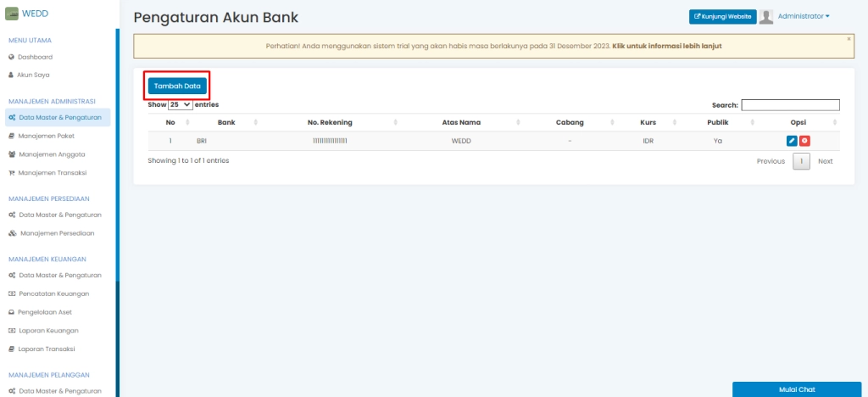Screen dimensions: 868x397
Task: Sort the table by the Kurs column
Action: pos(648,123)
